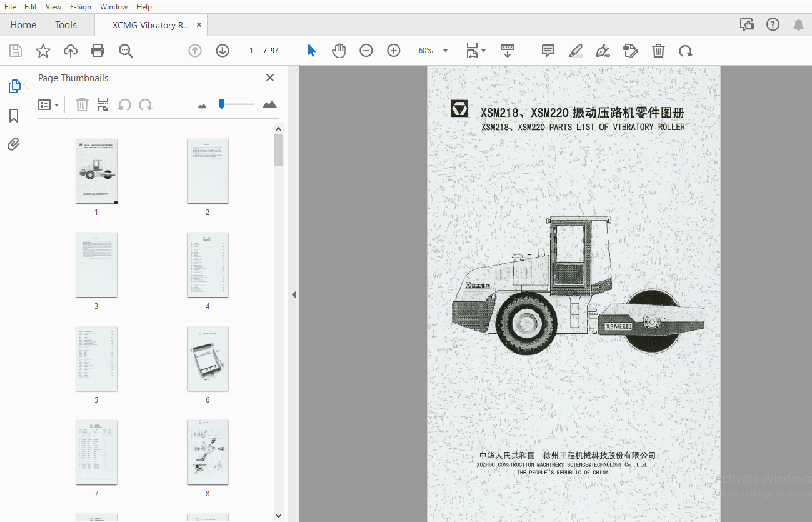Select the XCMG Vibratory R... document tab
Image resolution: width=812 pixels, height=522 pixels.
pyautogui.click(x=151, y=26)
